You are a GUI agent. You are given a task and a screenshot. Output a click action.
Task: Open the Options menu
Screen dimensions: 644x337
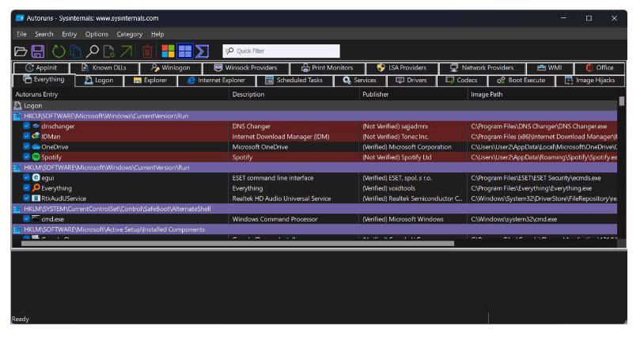click(97, 34)
